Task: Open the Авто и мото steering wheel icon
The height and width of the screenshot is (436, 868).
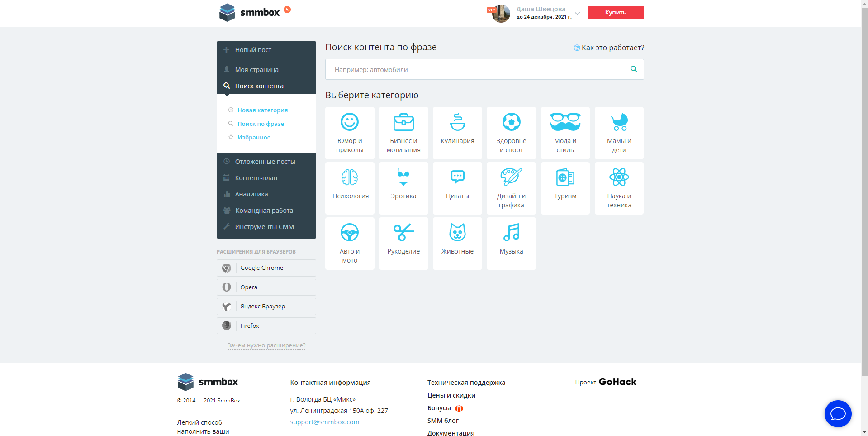Action: 350,232
